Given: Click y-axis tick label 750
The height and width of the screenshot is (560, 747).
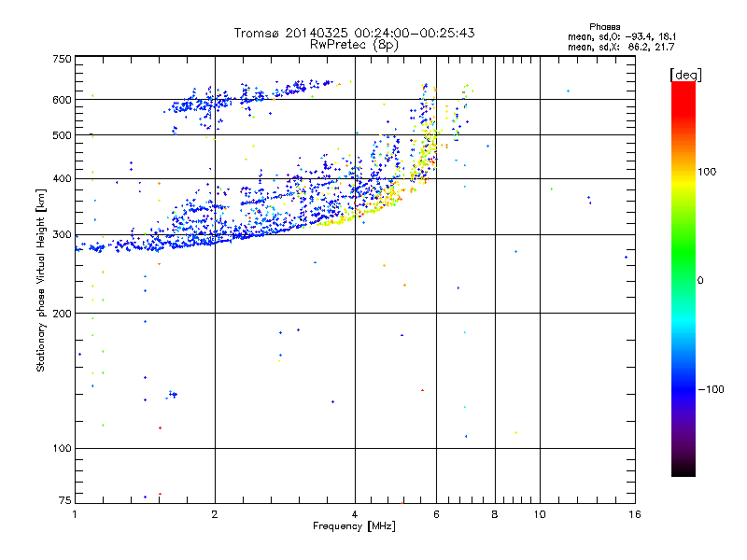Looking at the screenshot, I should click(63, 59).
